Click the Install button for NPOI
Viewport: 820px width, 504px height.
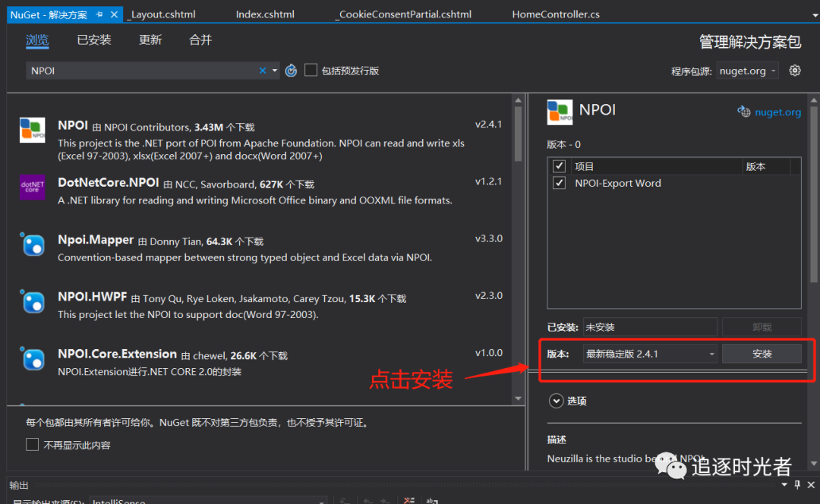coord(762,354)
